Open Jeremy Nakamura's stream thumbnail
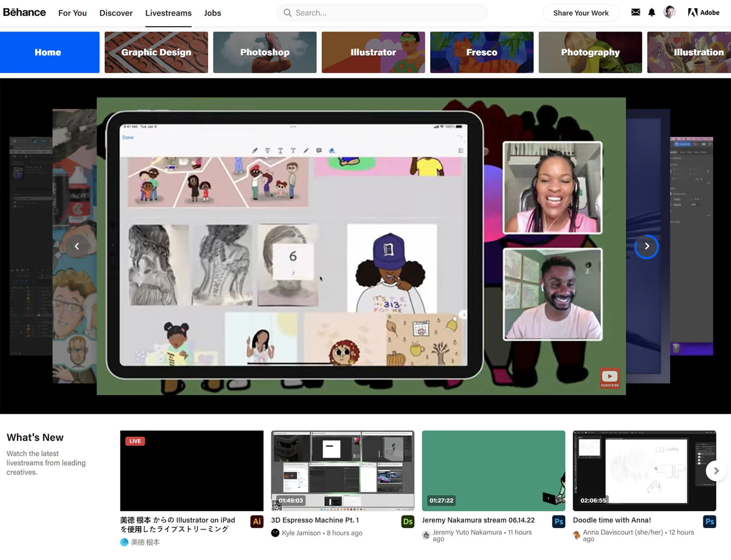This screenshot has height=560, width=731. [493, 470]
